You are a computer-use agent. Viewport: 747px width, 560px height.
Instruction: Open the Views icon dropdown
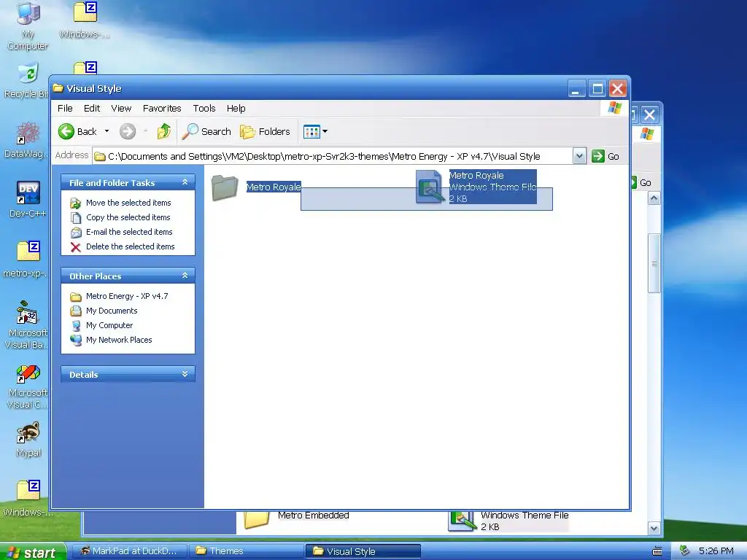pyautogui.click(x=315, y=131)
